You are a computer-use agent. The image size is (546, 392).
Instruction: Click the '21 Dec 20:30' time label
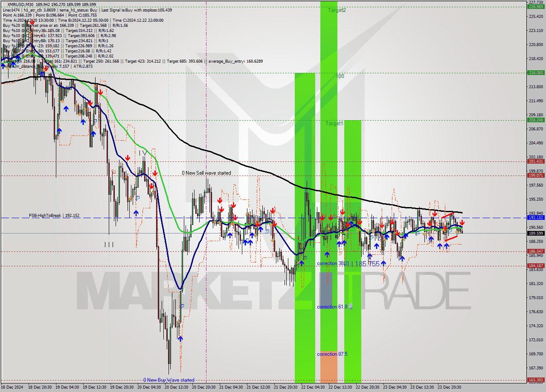pyautogui.click(x=286, y=387)
